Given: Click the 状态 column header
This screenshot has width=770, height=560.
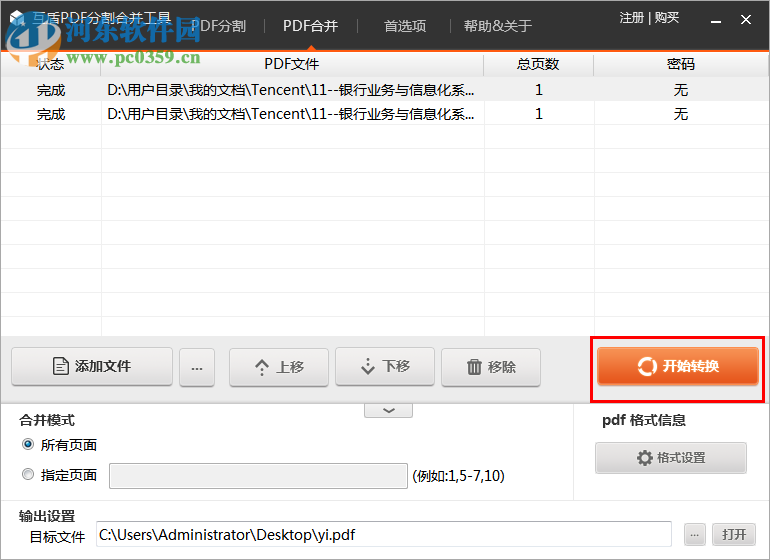Looking at the screenshot, I should (x=51, y=64).
